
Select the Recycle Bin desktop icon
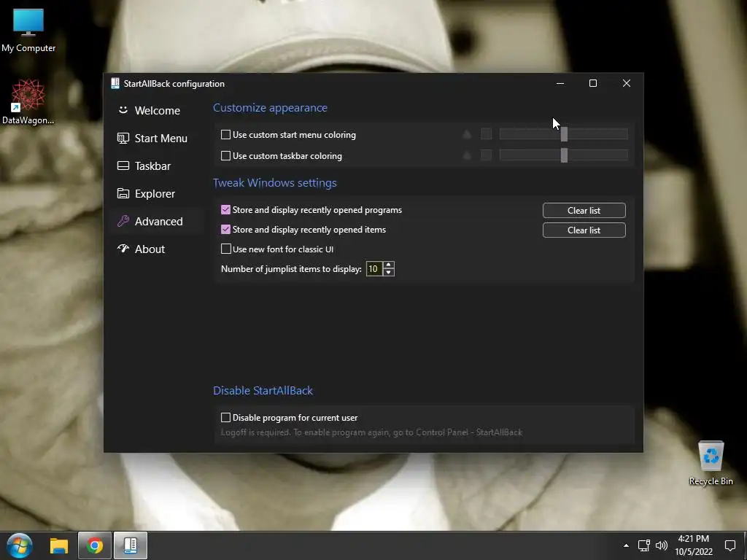[x=711, y=463]
